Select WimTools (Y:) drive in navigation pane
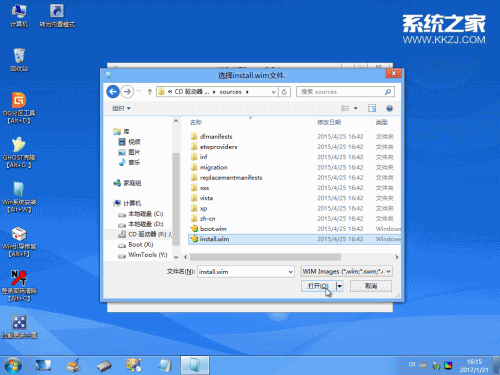The width and height of the screenshot is (500, 375). point(143,255)
